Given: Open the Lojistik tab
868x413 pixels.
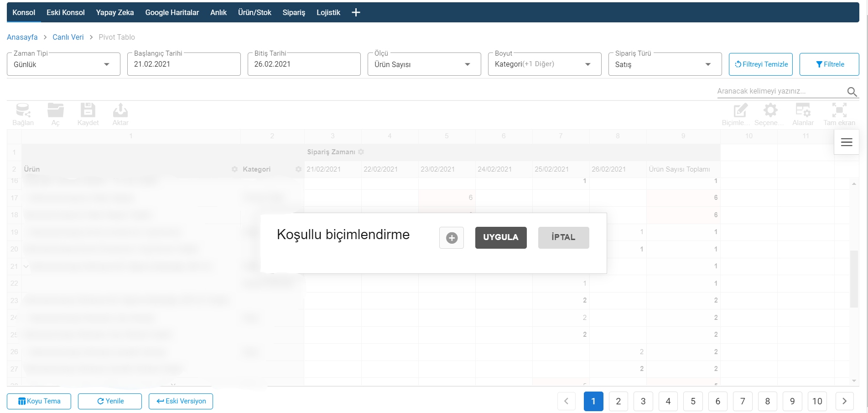Looking at the screenshot, I should 328,13.
